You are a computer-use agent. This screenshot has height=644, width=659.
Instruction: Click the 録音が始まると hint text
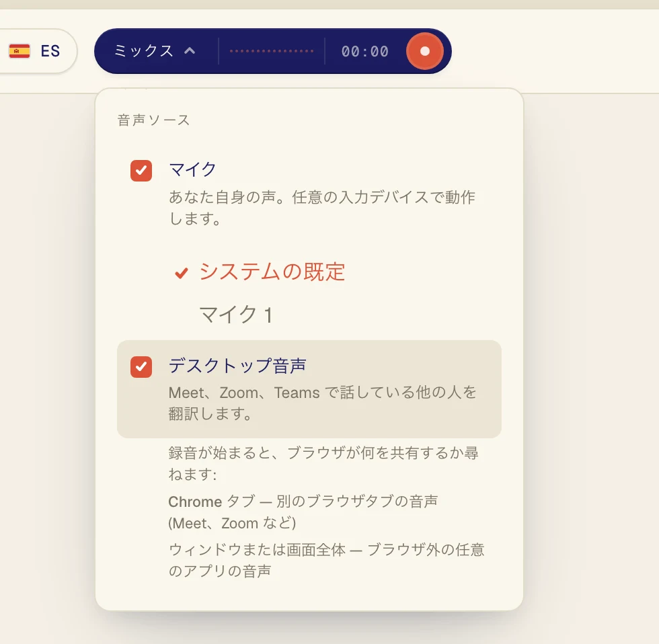coord(323,463)
